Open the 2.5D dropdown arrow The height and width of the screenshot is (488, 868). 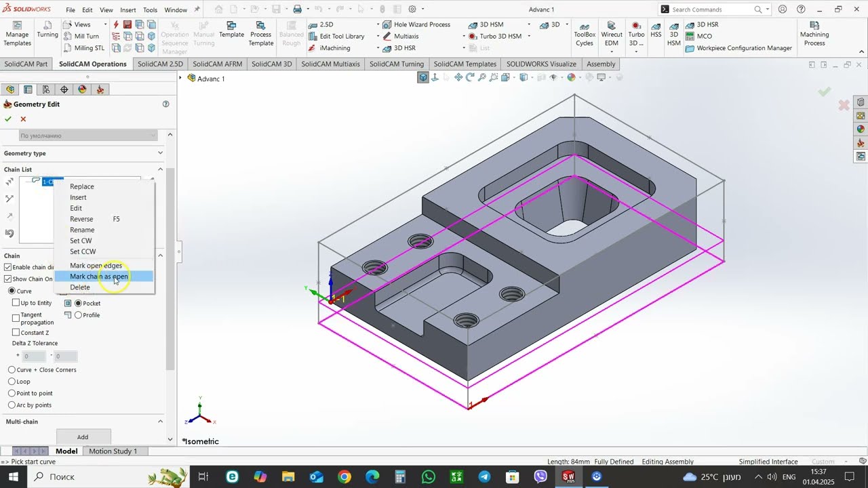pyautogui.click(x=378, y=25)
